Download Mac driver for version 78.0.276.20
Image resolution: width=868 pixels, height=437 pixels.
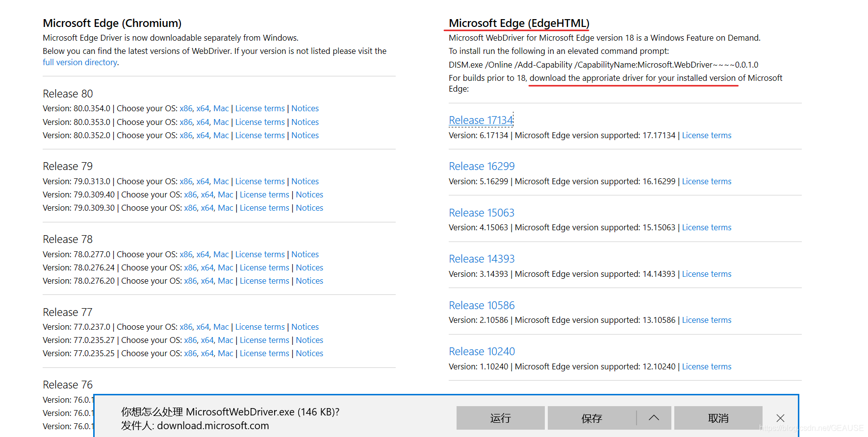(x=226, y=281)
